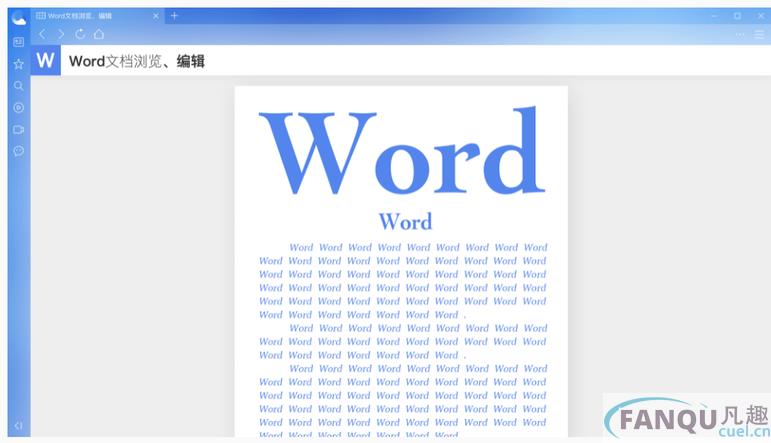Open a new tab with the plus button
Screen dimensions: 771x443
(175, 16)
